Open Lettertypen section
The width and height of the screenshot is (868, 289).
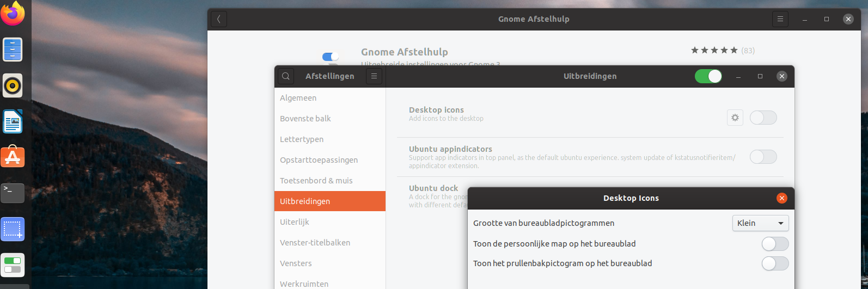point(330,139)
